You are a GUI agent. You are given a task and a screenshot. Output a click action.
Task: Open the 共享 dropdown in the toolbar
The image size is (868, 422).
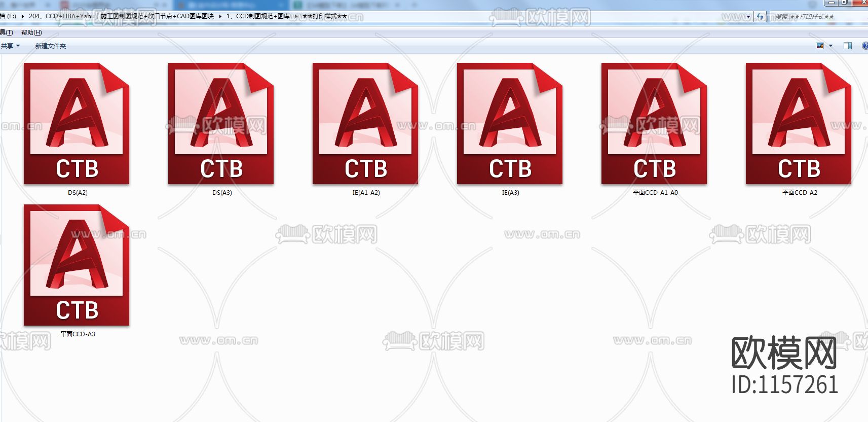click(x=10, y=46)
